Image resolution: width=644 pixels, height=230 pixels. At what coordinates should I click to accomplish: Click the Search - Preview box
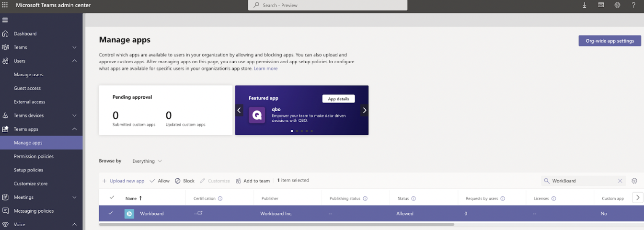click(x=328, y=5)
